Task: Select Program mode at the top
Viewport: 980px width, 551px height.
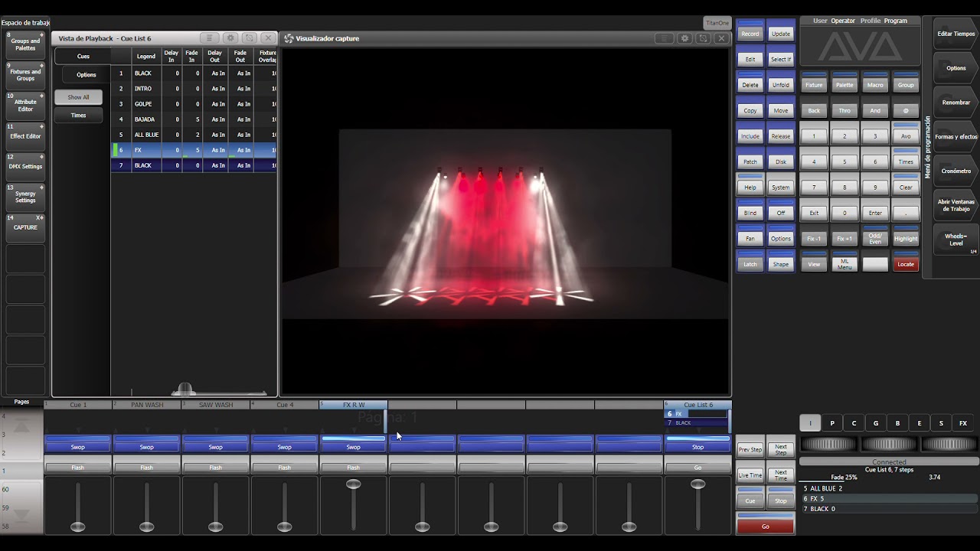Action: (896, 21)
